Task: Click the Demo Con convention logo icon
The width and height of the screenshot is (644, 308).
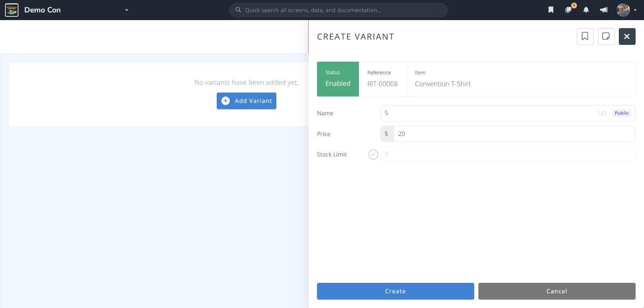Action: pyautogui.click(x=12, y=10)
